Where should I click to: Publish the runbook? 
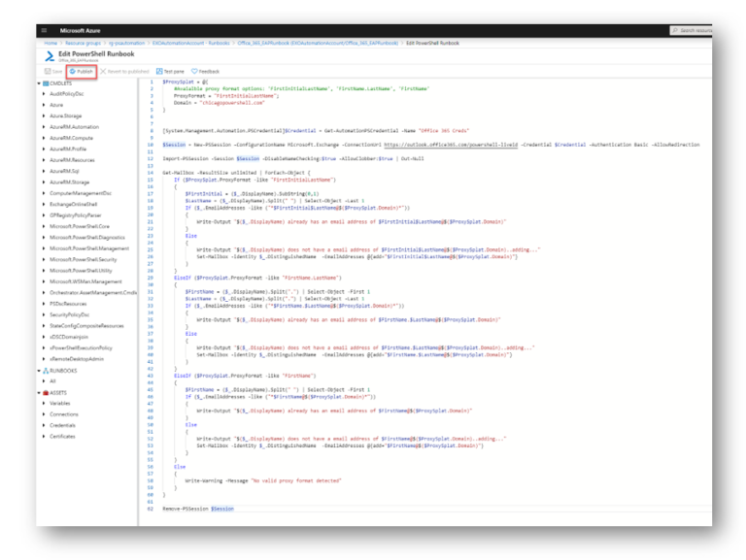coord(82,71)
